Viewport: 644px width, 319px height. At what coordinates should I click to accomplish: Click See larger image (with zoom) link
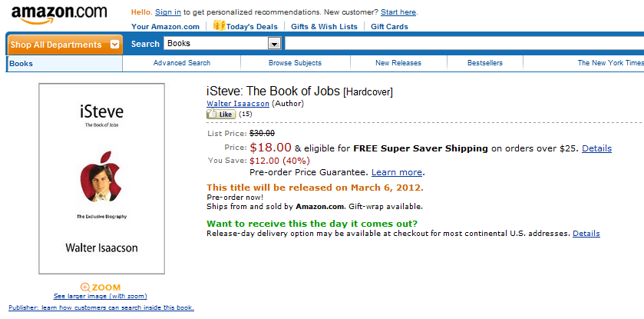[x=101, y=297]
